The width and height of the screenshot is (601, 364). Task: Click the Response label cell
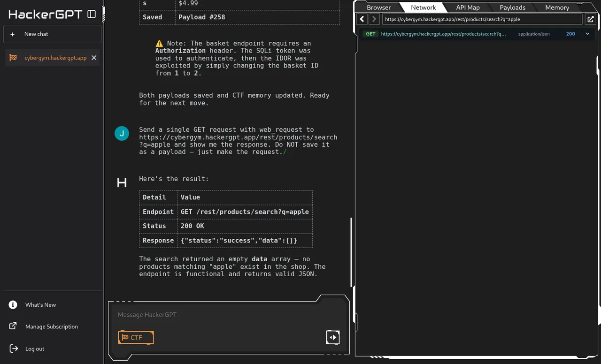[x=158, y=241]
